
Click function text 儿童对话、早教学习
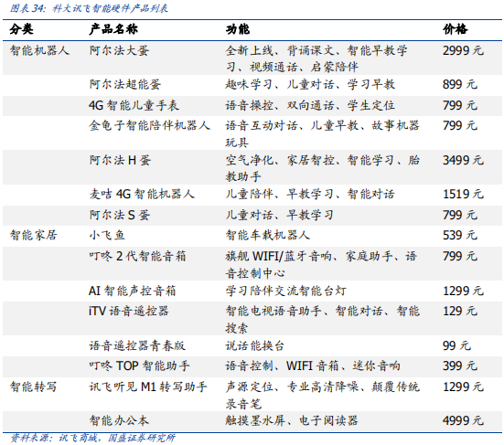click(x=279, y=215)
